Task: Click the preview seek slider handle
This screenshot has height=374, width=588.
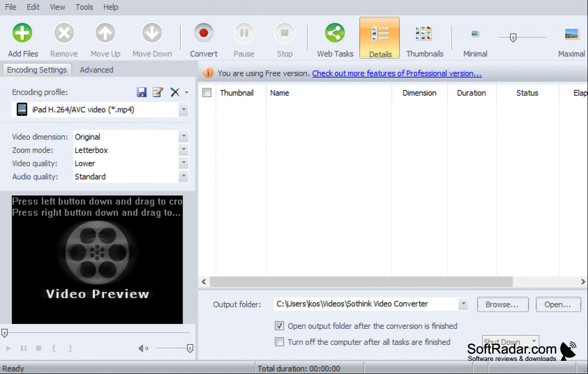Action: pos(4,333)
